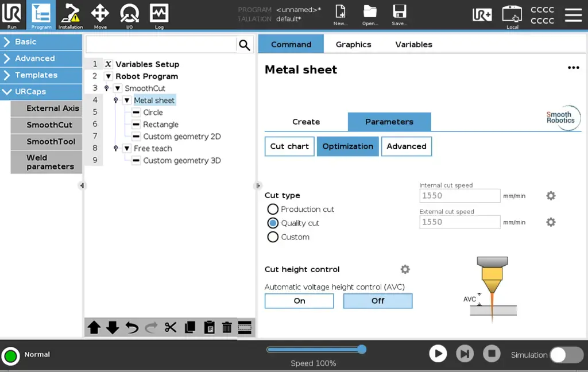Select Production cut radio button
This screenshot has width=588, height=372.
(273, 209)
